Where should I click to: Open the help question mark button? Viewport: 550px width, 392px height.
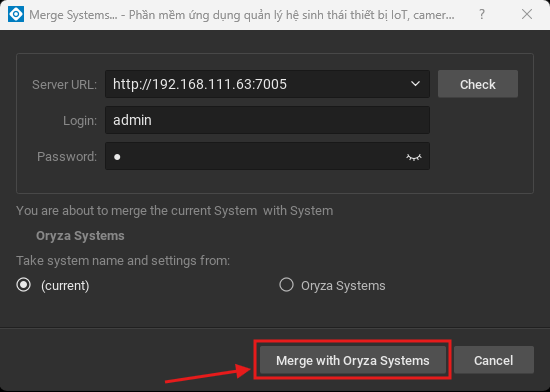(482, 14)
